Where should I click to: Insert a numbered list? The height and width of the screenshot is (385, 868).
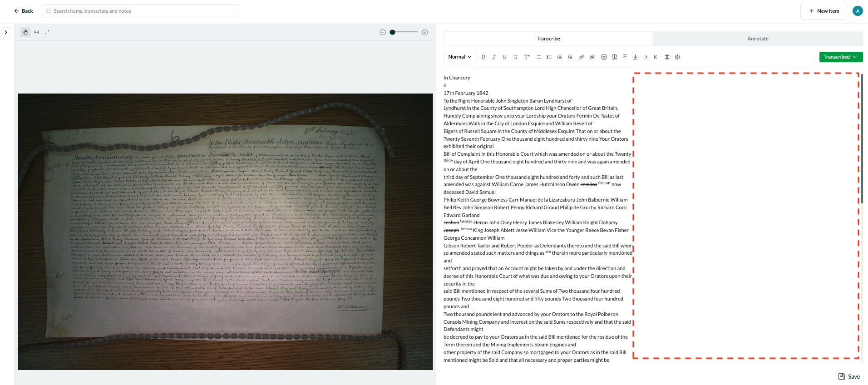549,57
